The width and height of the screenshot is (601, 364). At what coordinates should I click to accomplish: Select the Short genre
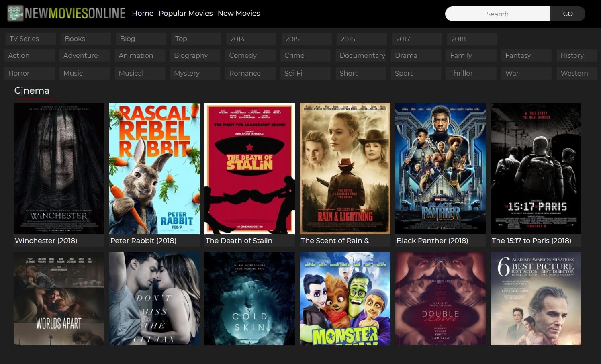click(x=361, y=73)
